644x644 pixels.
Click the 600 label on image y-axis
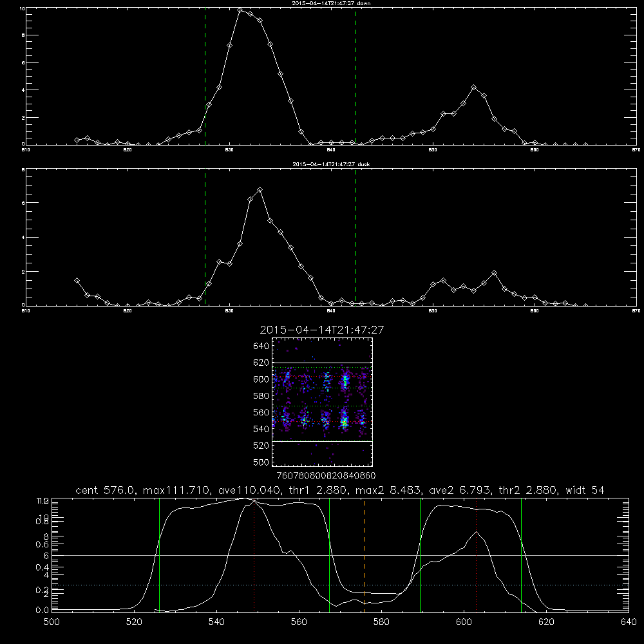click(x=261, y=379)
